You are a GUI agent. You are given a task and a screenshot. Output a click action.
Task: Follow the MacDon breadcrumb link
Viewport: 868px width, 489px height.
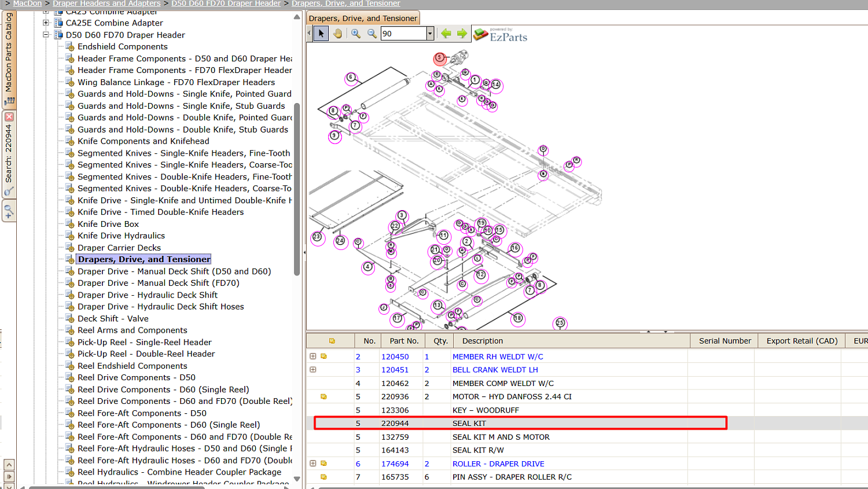point(27,3)
